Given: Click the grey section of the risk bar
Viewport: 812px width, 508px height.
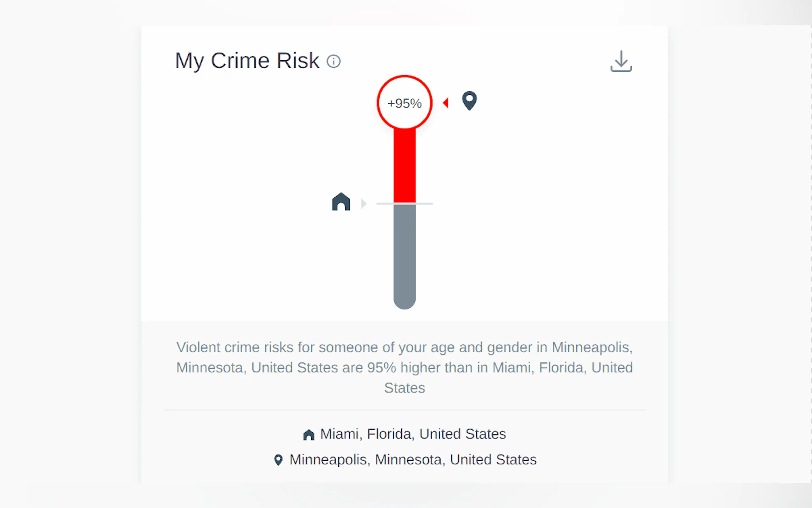Looking at the screenshot, I should pos(404,252).
